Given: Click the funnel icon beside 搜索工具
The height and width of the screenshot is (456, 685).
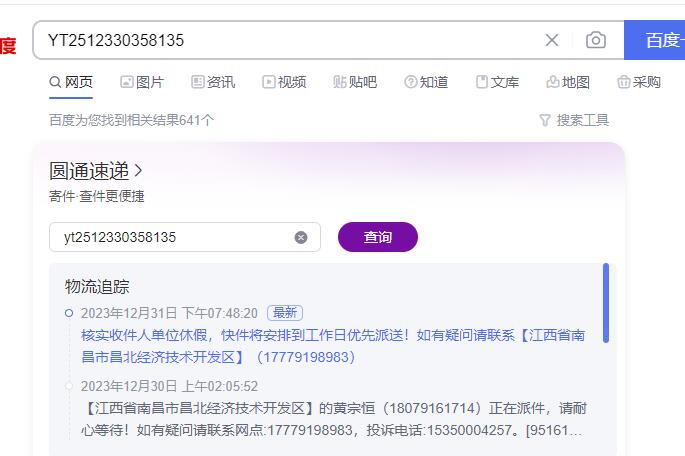Looking at the screenshot, I should pyautogui.click(x=545, y=120).
